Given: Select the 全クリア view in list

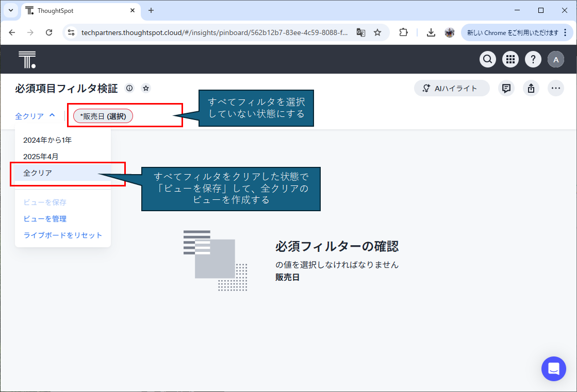Looking at the screenshot, I should [x=38, y=173].
